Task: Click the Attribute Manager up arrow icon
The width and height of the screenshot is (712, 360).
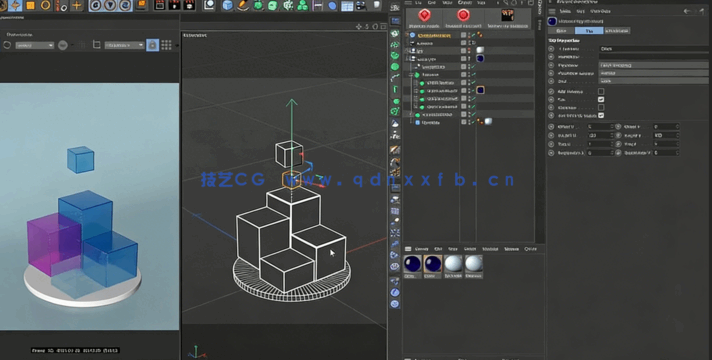Action: coord(702,11)
